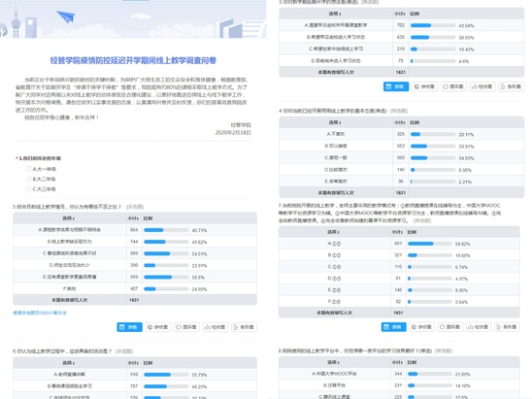Screen dimensions: 532x399
Task: Open the multi-select percentage calculation method link
Action: tap(40, 313)
